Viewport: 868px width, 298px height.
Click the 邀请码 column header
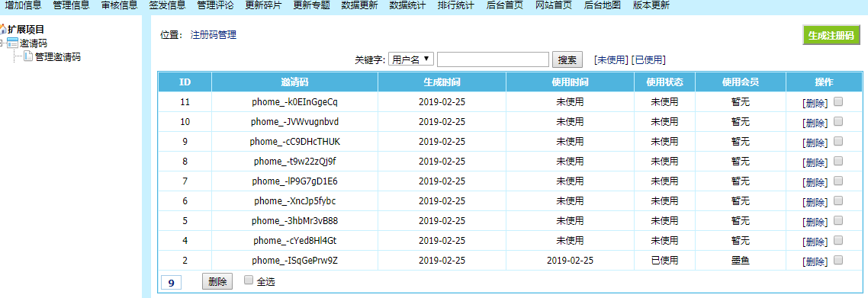coord(295,82)
